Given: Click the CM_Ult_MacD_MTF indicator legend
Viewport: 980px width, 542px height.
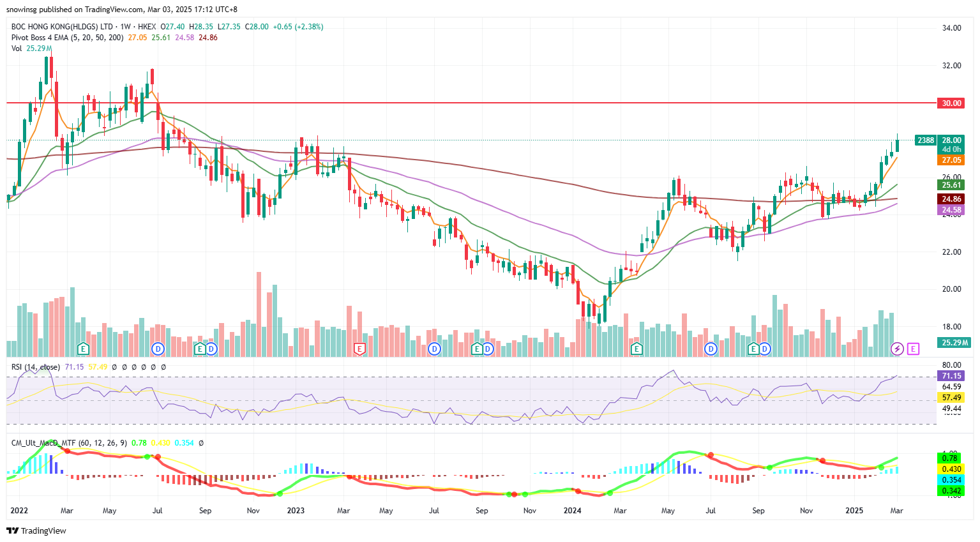Looking at the screenshot, I should coord(69,442).
